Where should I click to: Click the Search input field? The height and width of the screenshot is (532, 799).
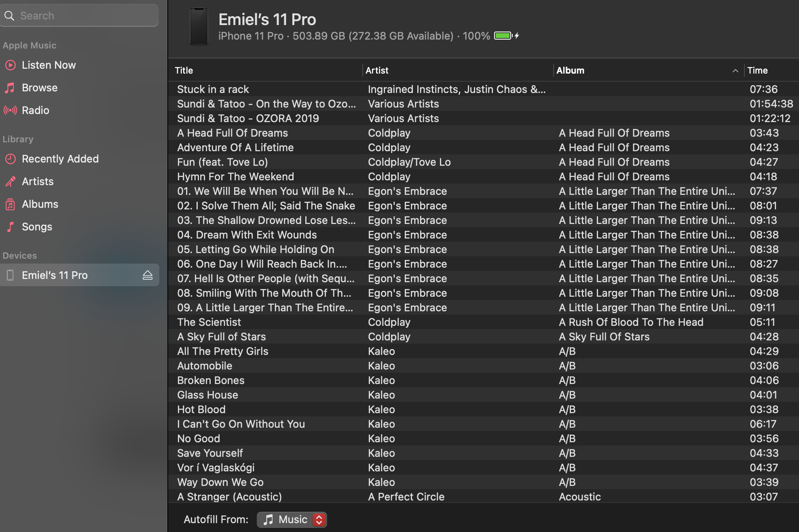(x=82, y=16)
